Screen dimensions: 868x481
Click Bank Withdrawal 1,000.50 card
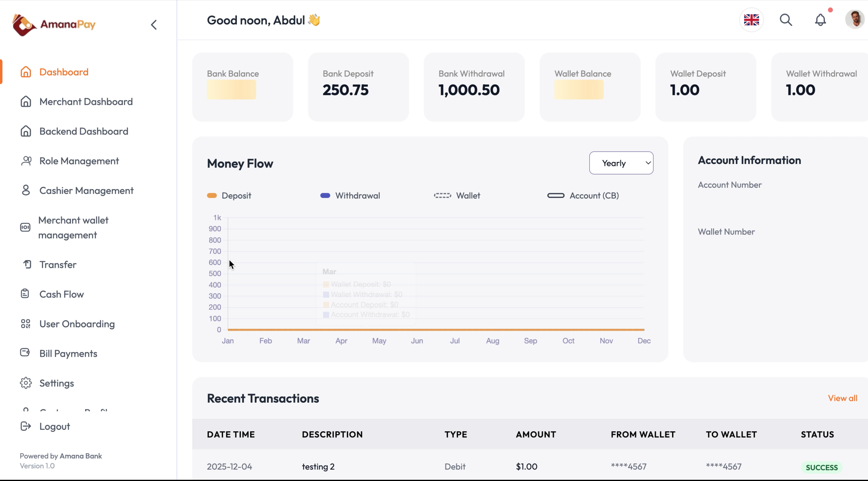click(474, 87)
